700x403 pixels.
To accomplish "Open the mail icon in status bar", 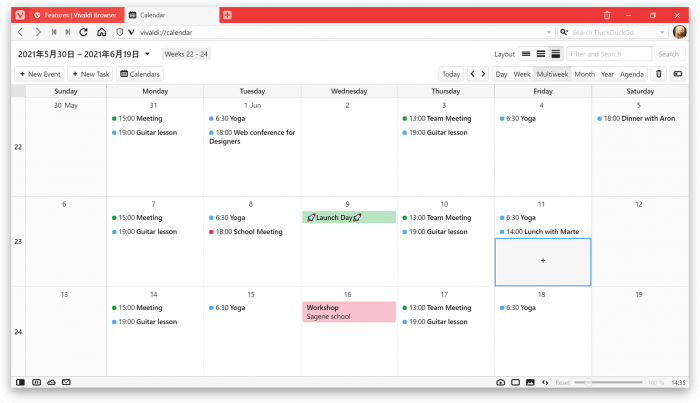I will 66,382.
